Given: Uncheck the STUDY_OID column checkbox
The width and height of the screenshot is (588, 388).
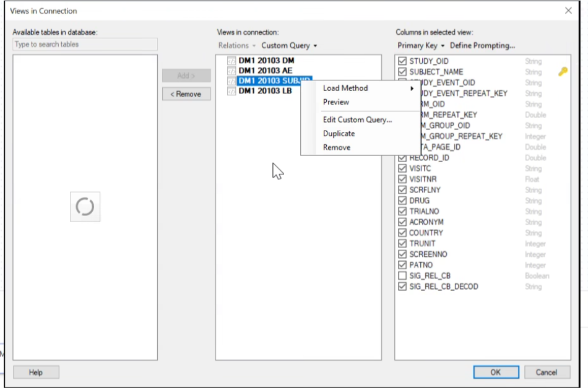Looking at the screenshot, I should tap(402, 61).
